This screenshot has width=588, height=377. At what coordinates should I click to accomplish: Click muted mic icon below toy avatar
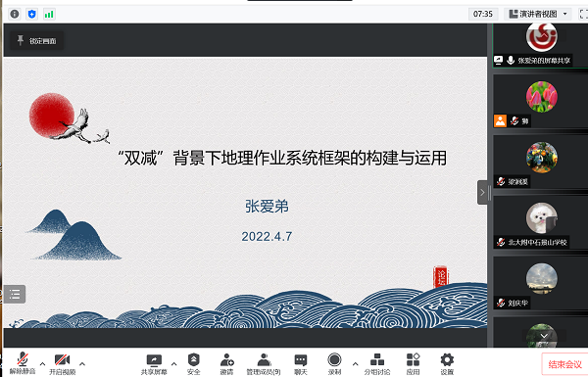coord(501,182)
